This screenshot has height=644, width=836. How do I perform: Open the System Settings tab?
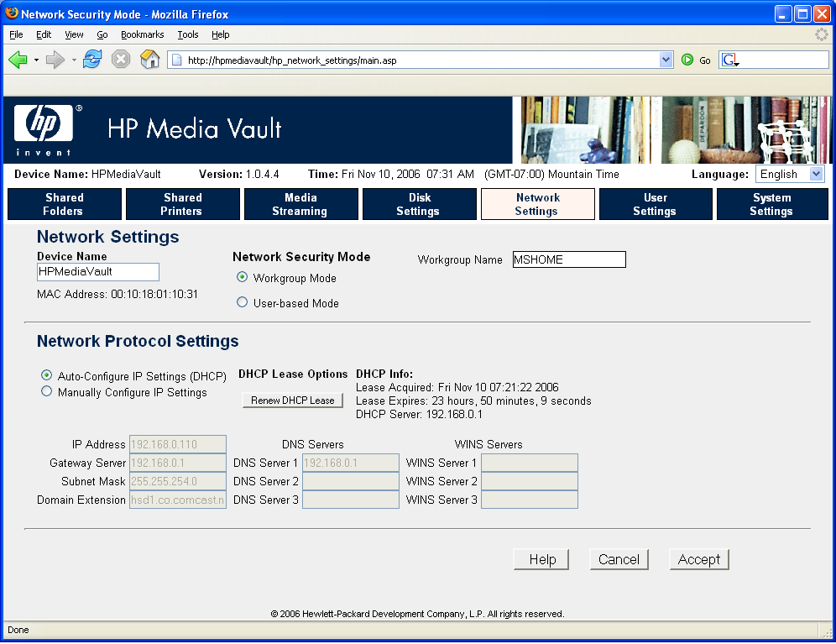(771, 204)
